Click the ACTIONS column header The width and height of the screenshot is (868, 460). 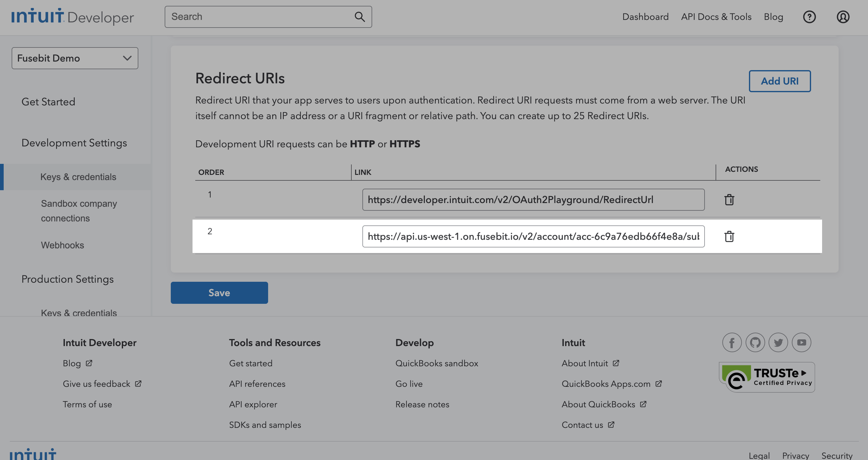(741, 169)
